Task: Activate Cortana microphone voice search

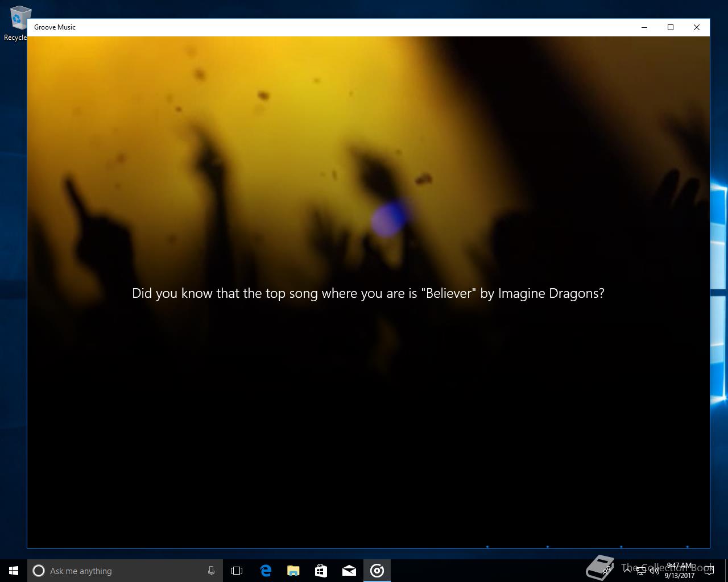Action: click(x=211, y=571)
